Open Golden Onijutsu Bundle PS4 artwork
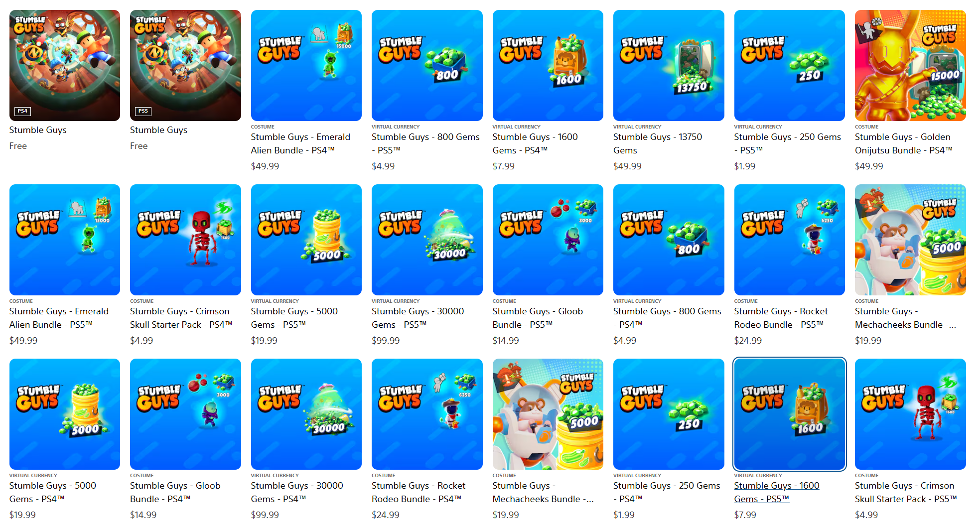The height and width of the screenshot is (527, 980). tap(910, 65)
